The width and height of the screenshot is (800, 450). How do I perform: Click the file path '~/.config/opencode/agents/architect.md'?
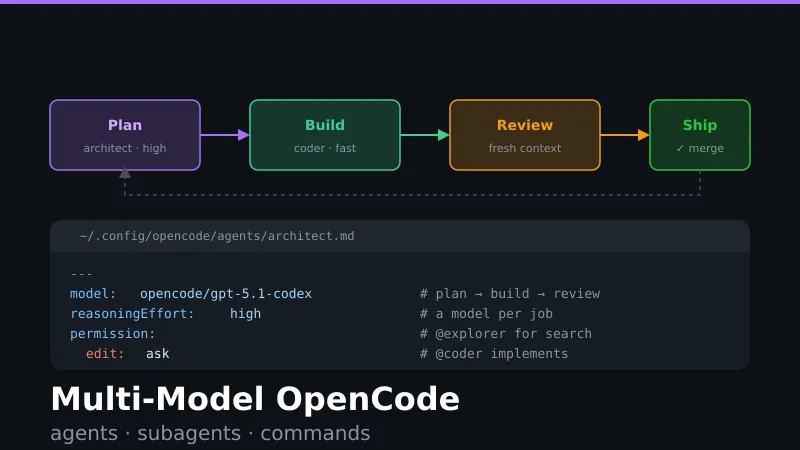coord(217,236)
